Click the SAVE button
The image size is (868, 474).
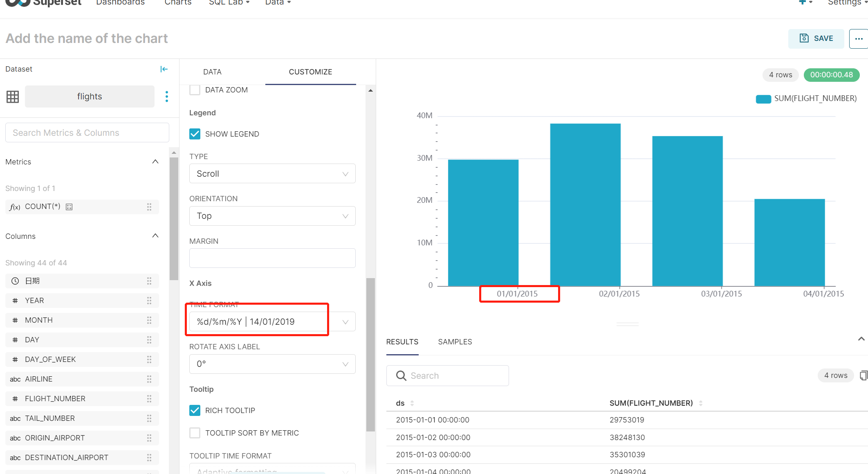coord(816,38)
